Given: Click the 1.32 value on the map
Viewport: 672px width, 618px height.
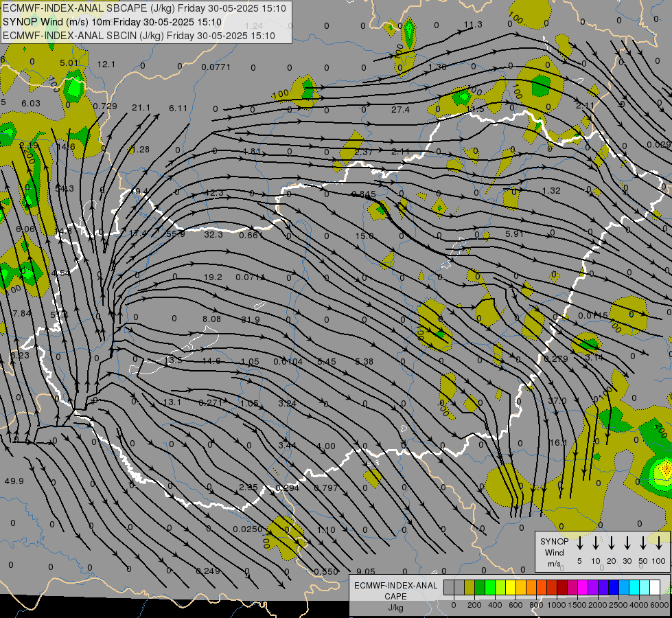Looking at the screenshot, I should click(x=551, y=190).
